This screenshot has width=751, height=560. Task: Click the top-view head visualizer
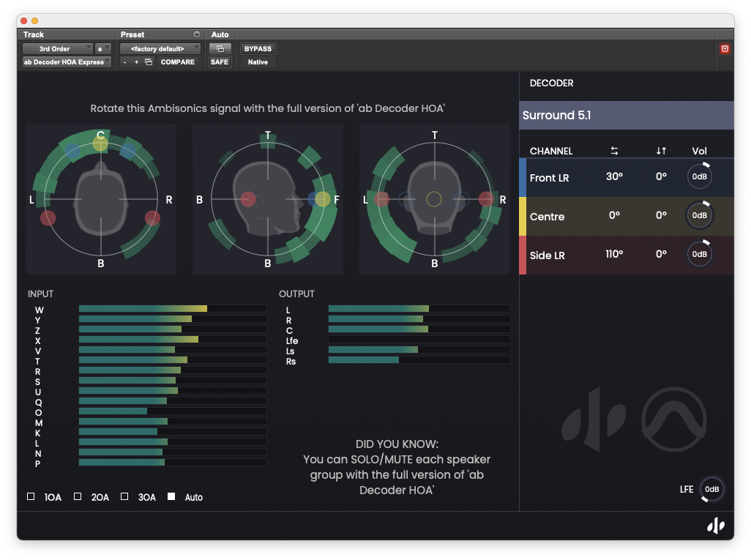100,199
